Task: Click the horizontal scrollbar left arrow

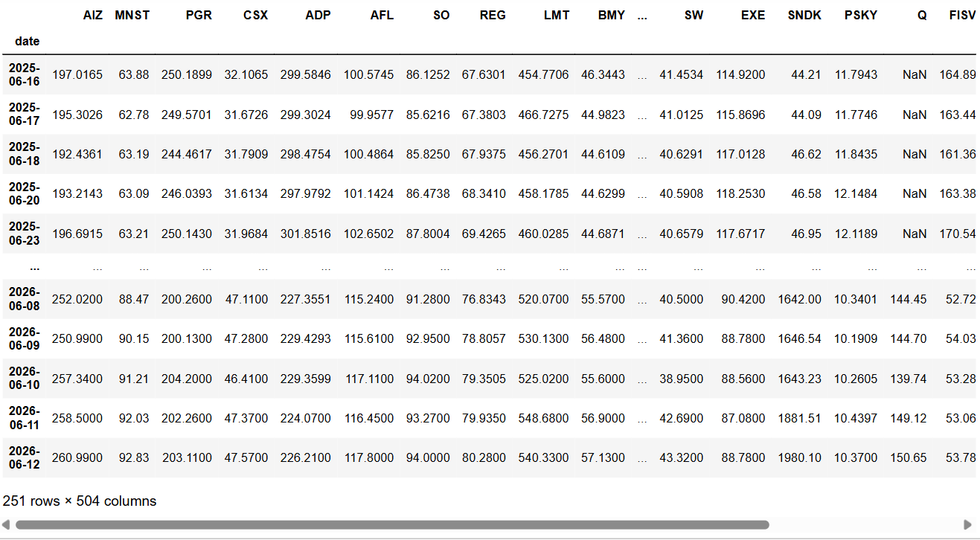Action: click(6, 524)
